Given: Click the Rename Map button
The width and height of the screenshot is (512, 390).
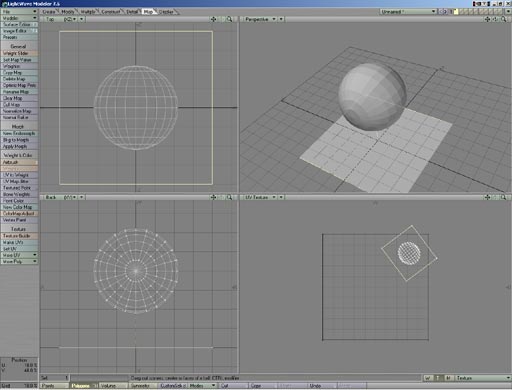Looking at the screenshot, I should coord(19,92).
